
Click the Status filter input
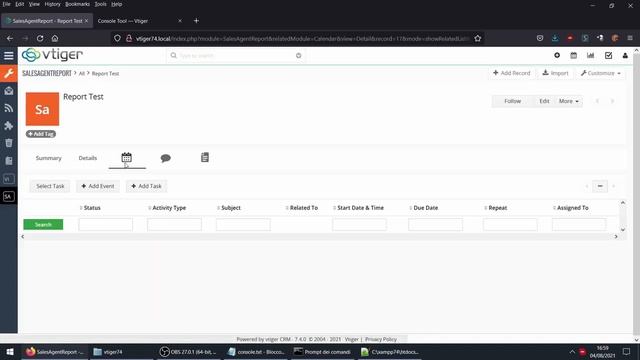point(106,224)
